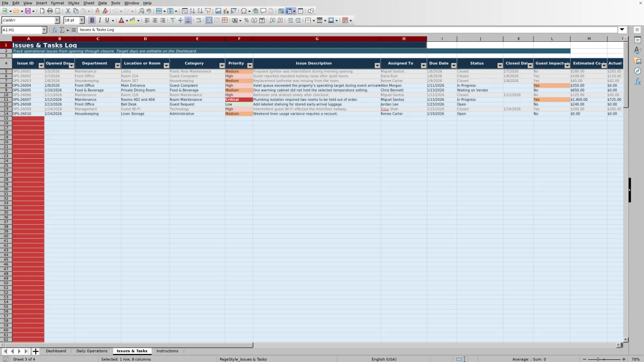Image resolution: width=644 pixels, height=362 pixels.
Task: Open the Font Size dropdown
Action: [x=82, y=20]
